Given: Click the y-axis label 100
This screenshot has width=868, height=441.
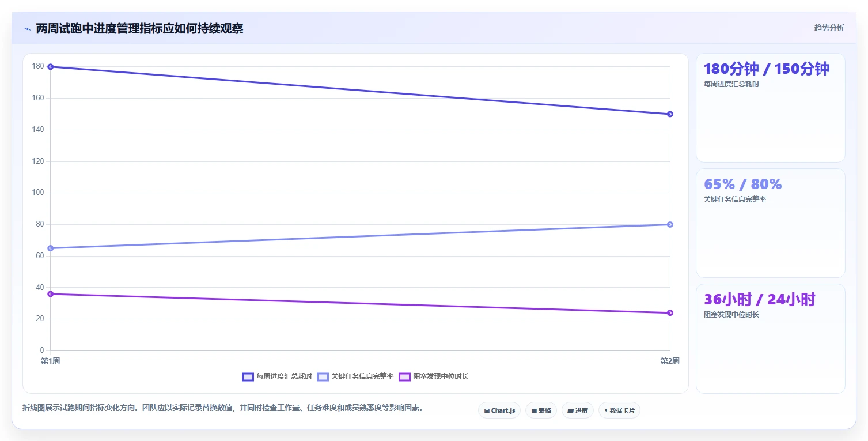Looking at the screenshot, I should tap(38, 193).
